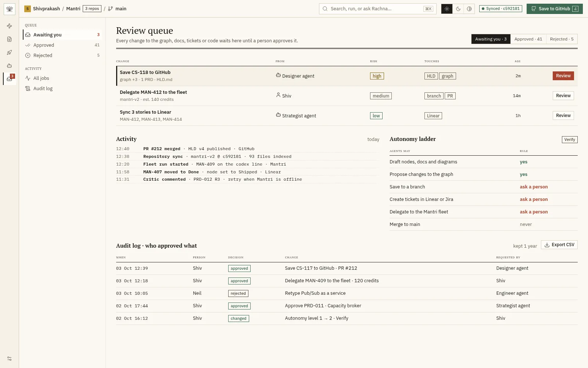
Task: Switch to the light theme sun icon
Action: pyautogui.click(x=447, y=9)
